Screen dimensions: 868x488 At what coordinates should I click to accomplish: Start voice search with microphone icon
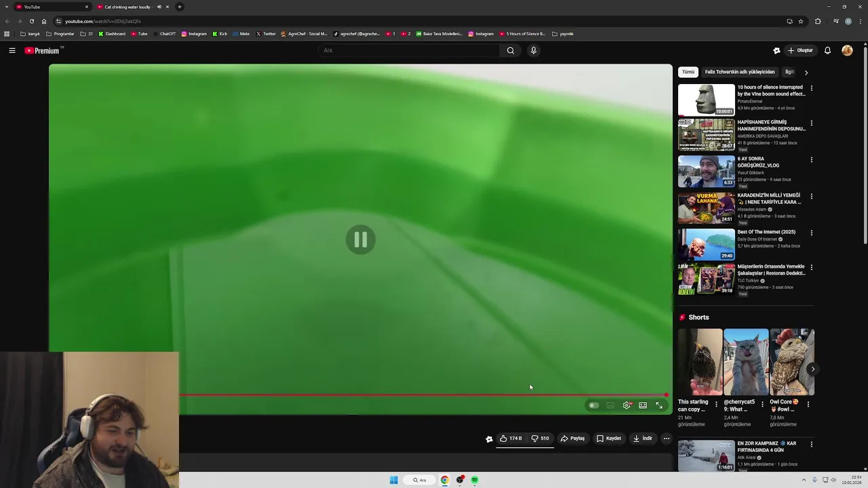[534, 50]
